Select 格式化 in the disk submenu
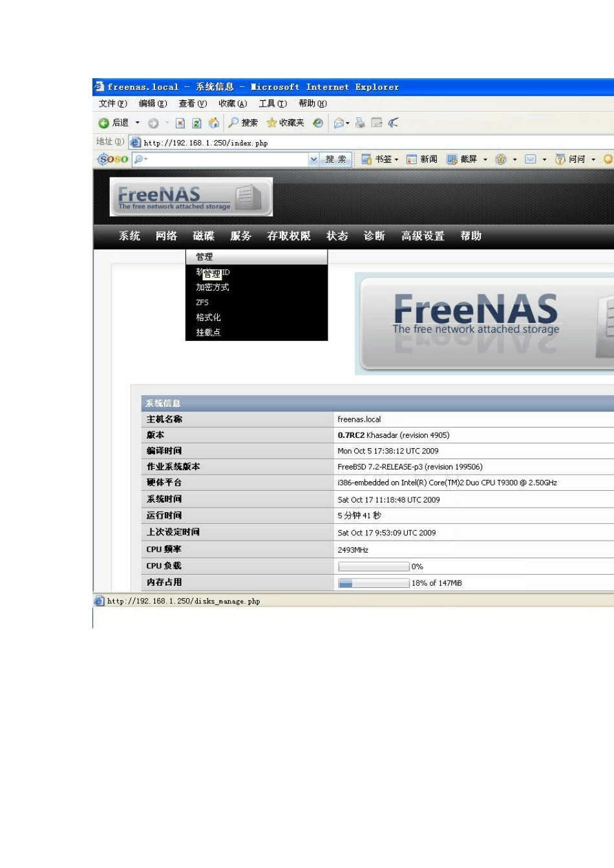 click(257, 317)
